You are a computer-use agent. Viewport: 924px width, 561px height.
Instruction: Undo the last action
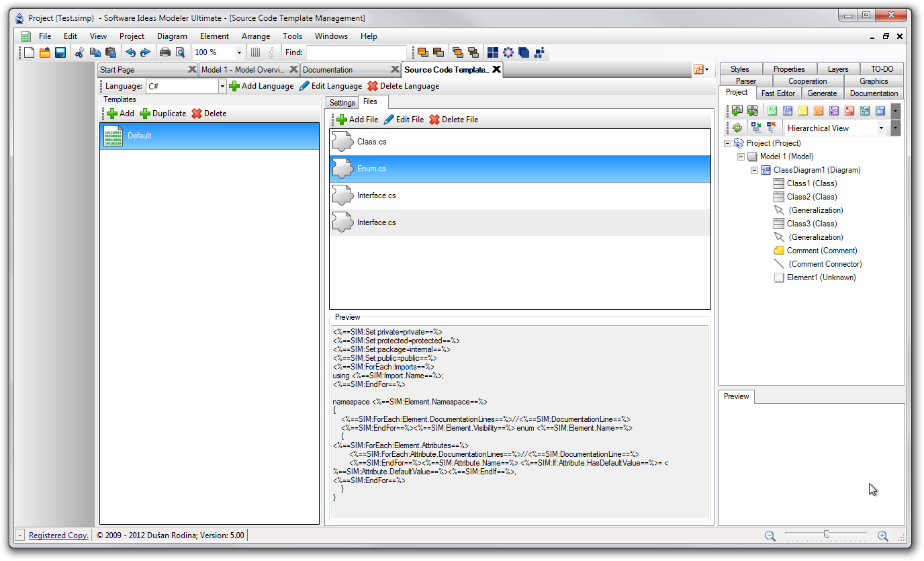[x=130, y=52]
